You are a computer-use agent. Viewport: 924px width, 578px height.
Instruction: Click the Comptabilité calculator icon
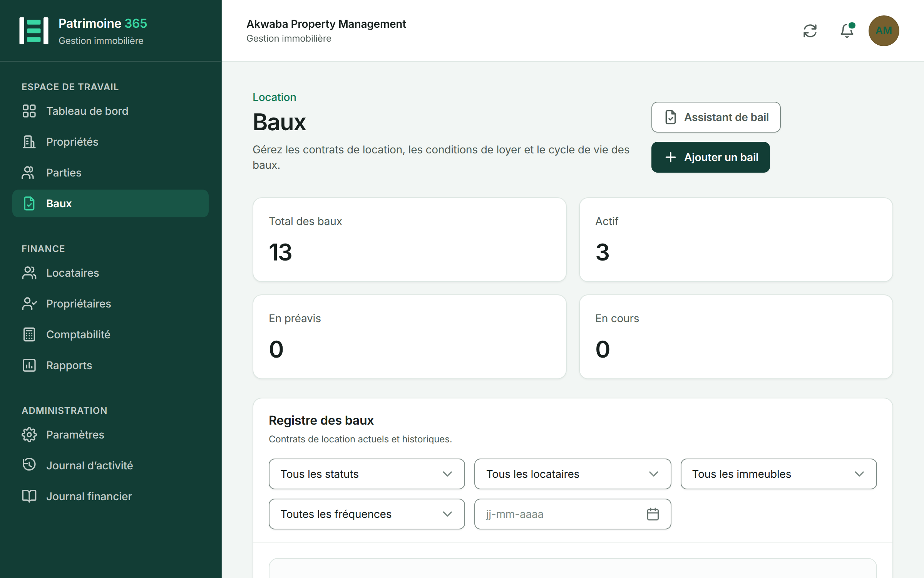pyautogui.click(x=29, y=334)
